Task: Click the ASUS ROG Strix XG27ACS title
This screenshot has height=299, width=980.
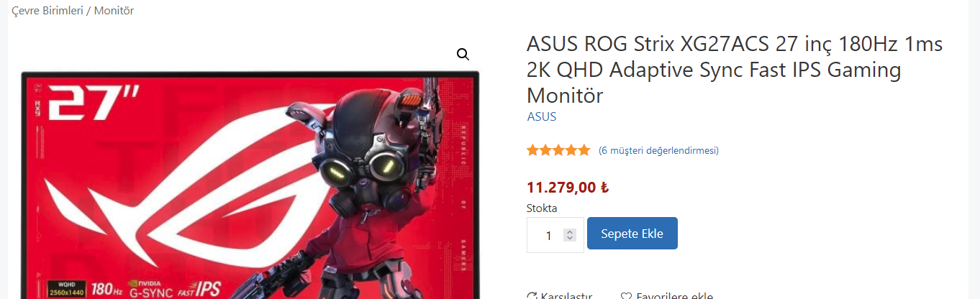Action: pyautogui.click(x=735, y=70)
